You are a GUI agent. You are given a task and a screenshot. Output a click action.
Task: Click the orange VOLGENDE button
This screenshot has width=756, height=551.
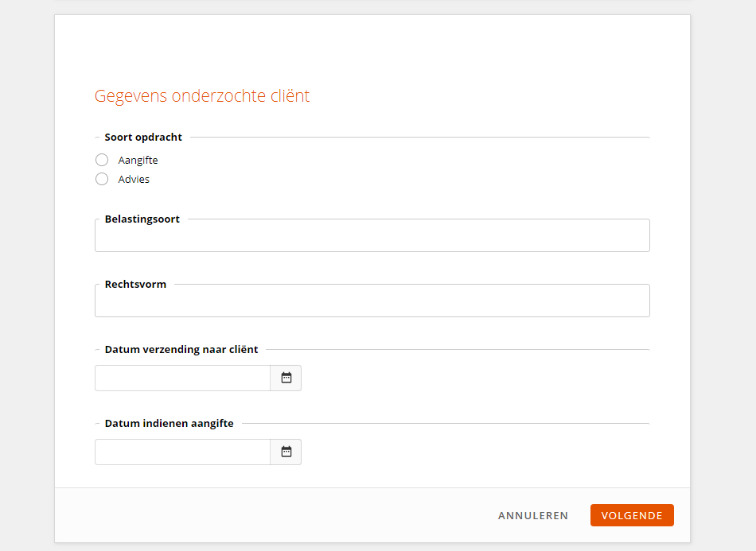click(x=632, y=515)
